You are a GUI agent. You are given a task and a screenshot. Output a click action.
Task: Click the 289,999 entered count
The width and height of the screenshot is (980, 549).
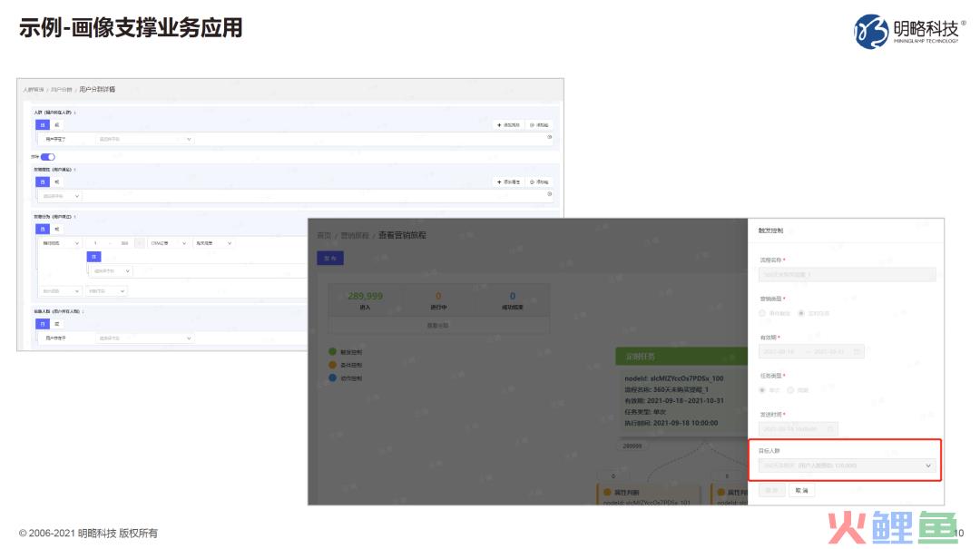point(365,296)
